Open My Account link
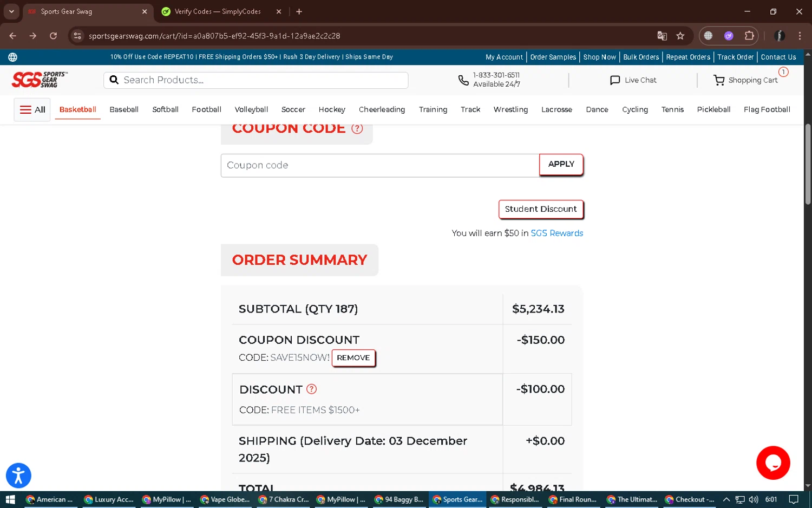 click(504, 57)
